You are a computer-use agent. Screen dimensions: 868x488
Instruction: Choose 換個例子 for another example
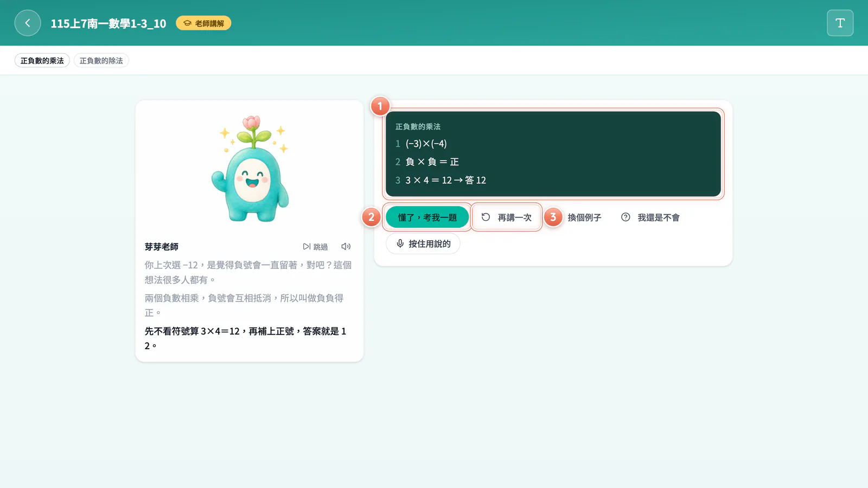(x=584, y=217)
